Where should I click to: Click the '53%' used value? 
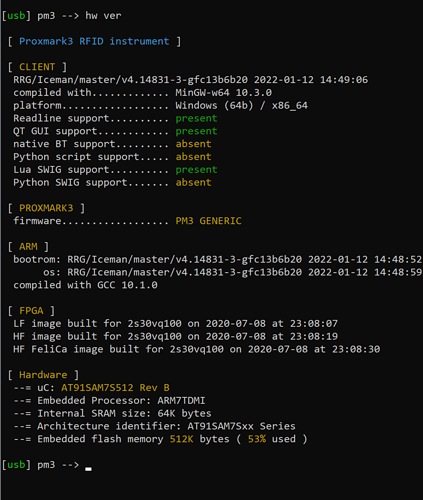[x=257, y=439]
